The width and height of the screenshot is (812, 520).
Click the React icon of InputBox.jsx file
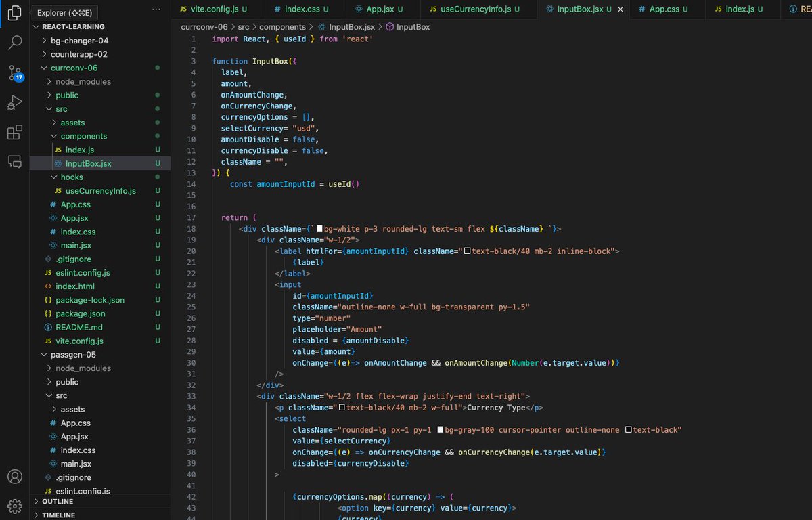[x=59, y=163]
